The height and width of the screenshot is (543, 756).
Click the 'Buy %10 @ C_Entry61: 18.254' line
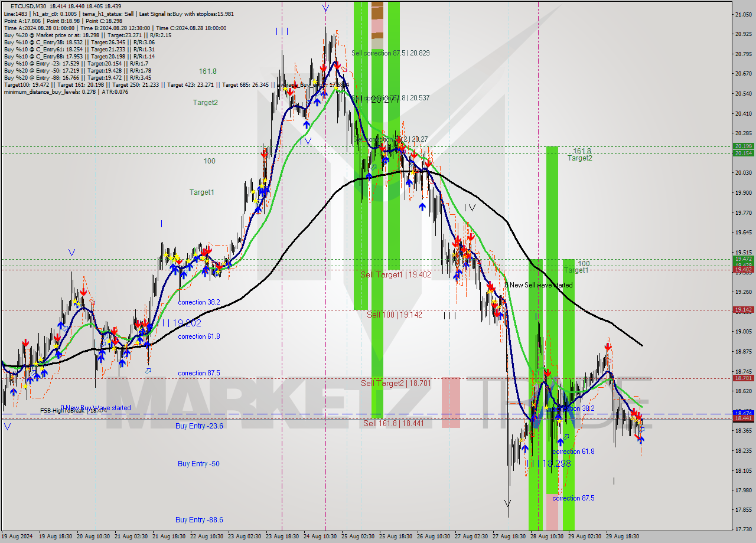click(x=79, y=50)
